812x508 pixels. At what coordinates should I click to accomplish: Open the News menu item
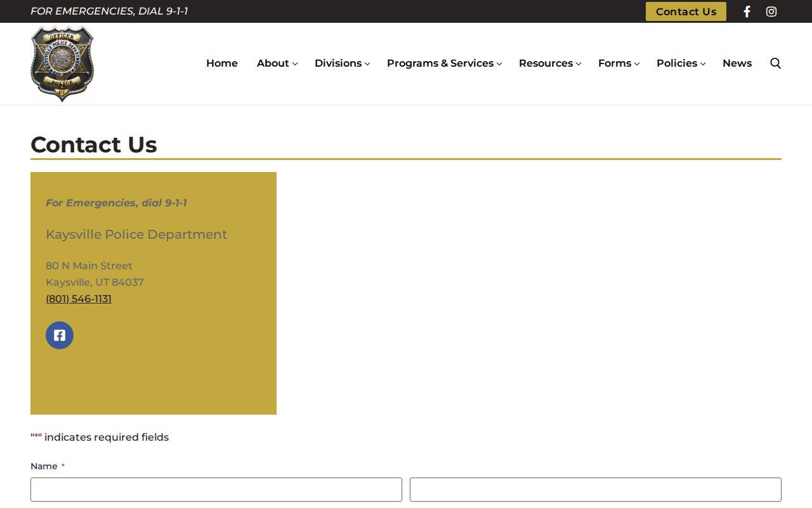click(x=737, y=63)
